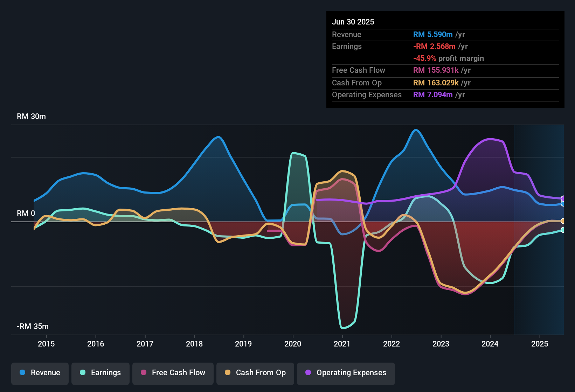Toggle the Earnings series visibility
The height and width of the screenshot is (392, 575).
pos(100,373)
